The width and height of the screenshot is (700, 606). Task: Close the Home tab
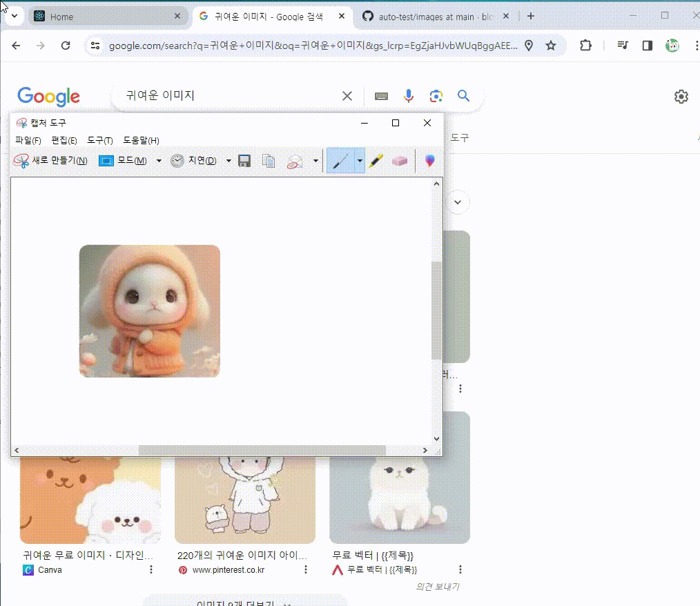(x=177, y=16)
